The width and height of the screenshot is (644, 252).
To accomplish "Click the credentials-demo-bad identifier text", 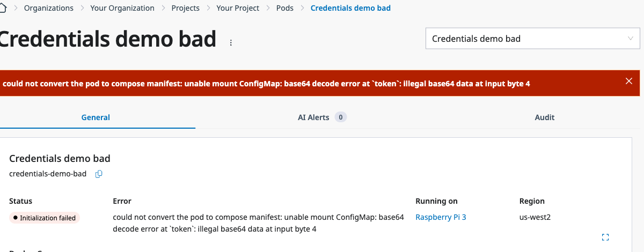I will (x=48, y=174).
